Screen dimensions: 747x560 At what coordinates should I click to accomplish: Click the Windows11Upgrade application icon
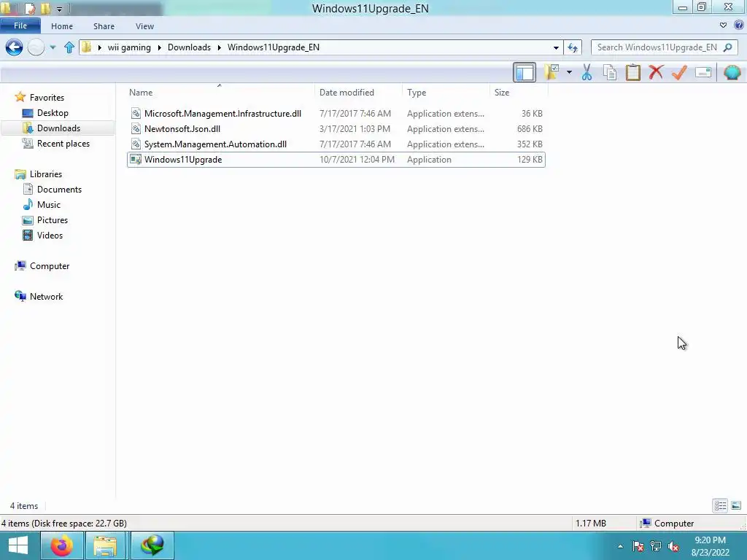[x=136, y=160]
